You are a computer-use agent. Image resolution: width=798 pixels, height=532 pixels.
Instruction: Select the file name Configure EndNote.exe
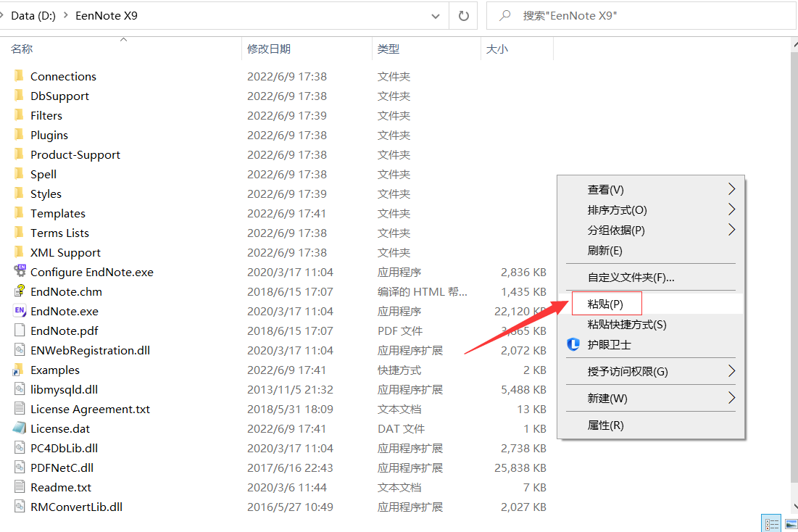[92, 272]
